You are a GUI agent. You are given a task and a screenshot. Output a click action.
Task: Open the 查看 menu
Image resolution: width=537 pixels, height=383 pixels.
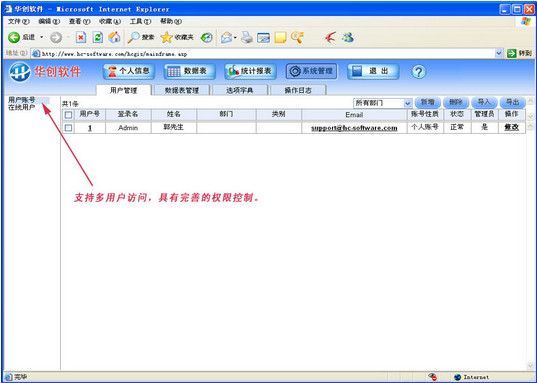79,21
